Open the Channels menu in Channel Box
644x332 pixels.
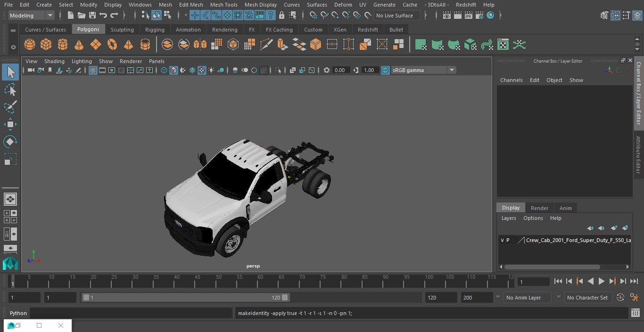point(512,80)
